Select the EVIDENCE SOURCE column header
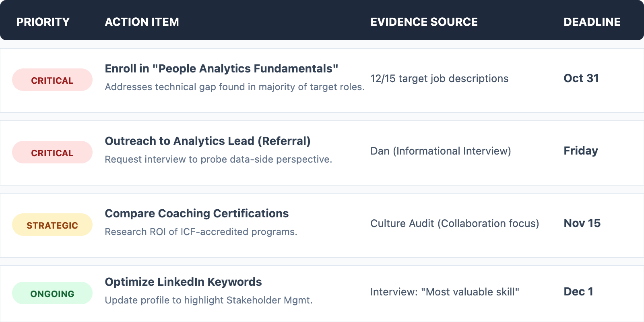This screenshot has width=644, height=322. [x=424, y=22]
